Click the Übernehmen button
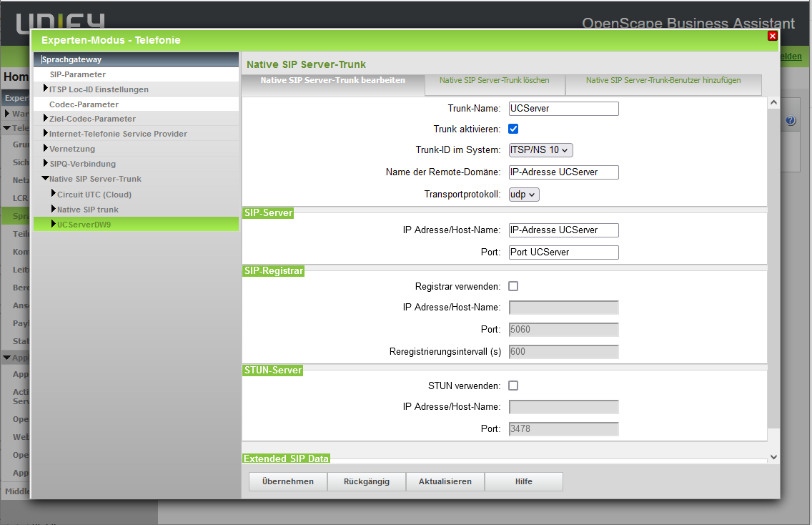The height and width of the screenshot is (525, 812). click(x=287, y=481)
